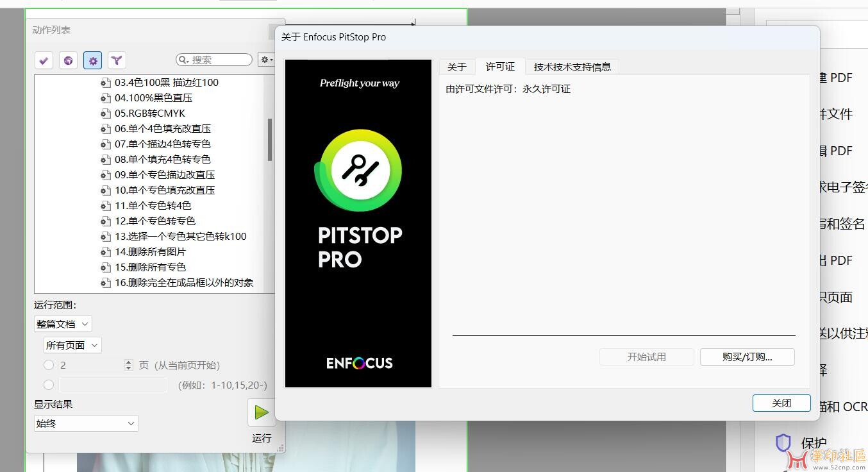Select the Action Lists gear toolbar icon

click(93, 60)
